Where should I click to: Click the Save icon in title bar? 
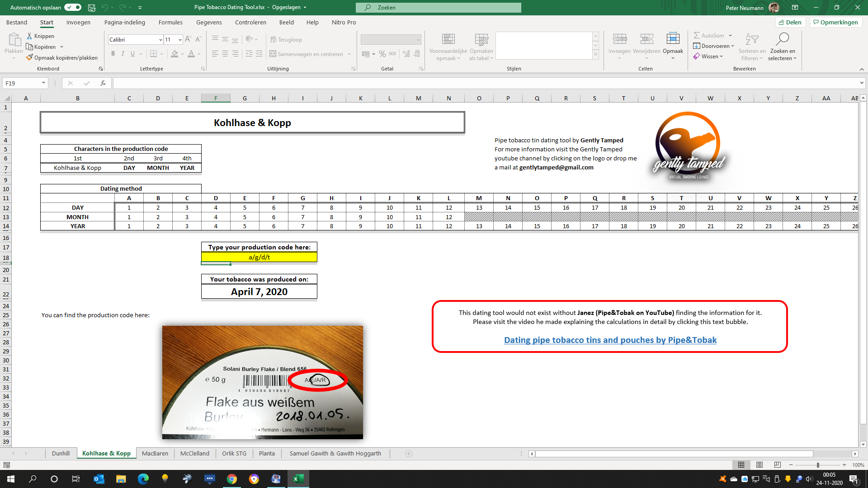(x=92, y=8)
